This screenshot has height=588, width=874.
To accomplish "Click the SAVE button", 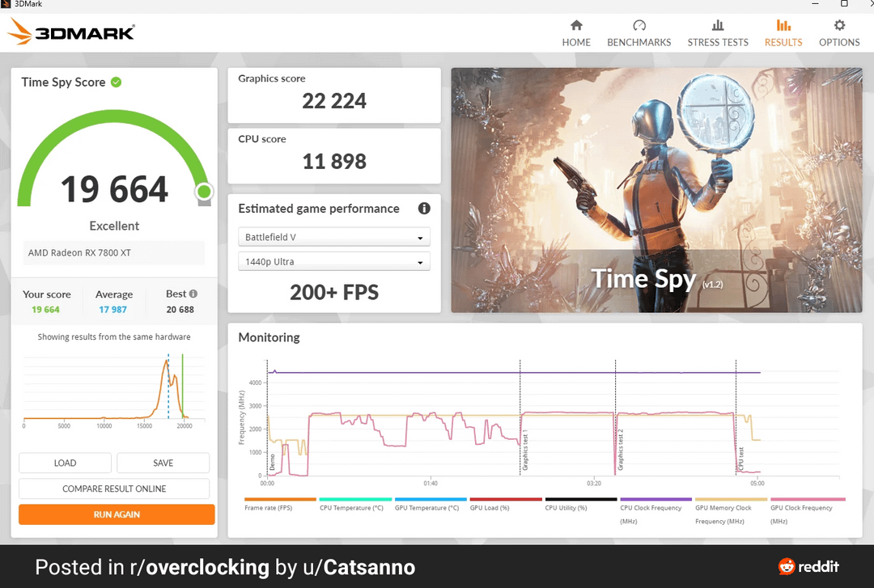I will pyautogui.click(x=163, y=463).
